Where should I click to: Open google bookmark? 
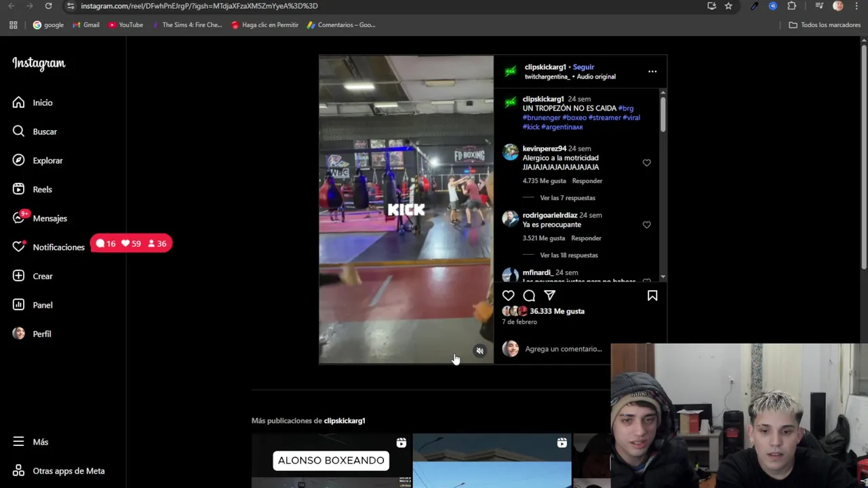click(48, 25)
